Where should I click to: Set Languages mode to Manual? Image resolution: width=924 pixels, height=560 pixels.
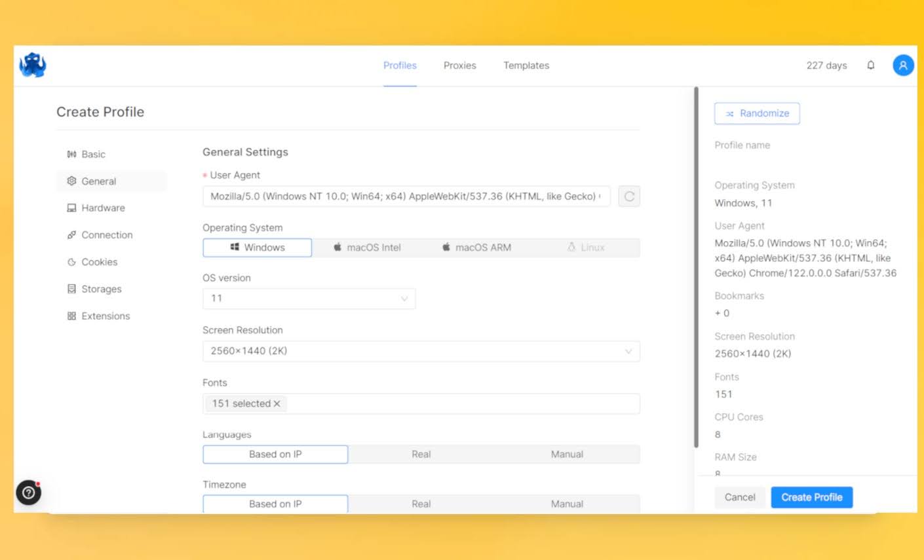[x=567, y=455]
